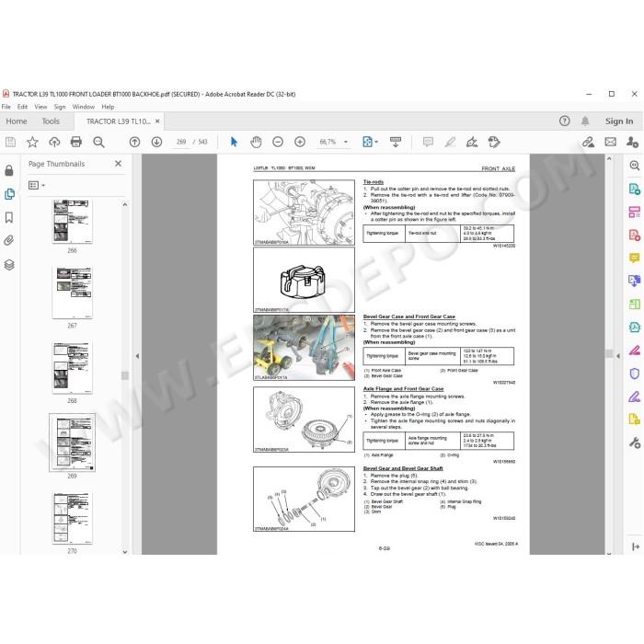The width and height of the screenshot is (644, 644).
Task: Click the document vertical scrollbar thumb
Action: 609,353
